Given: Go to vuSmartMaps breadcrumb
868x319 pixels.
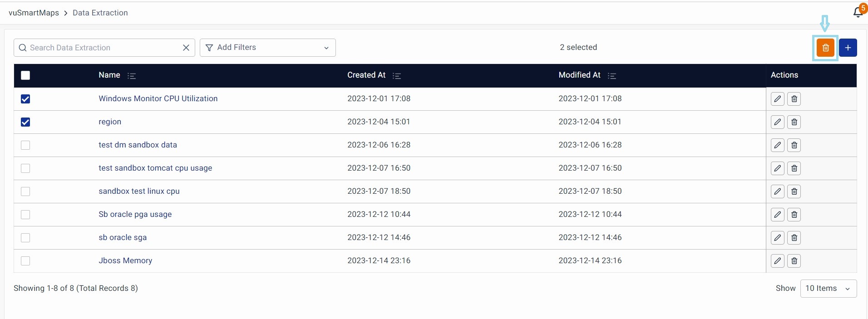Looking at the screenshot, I should tap(34, 13).
